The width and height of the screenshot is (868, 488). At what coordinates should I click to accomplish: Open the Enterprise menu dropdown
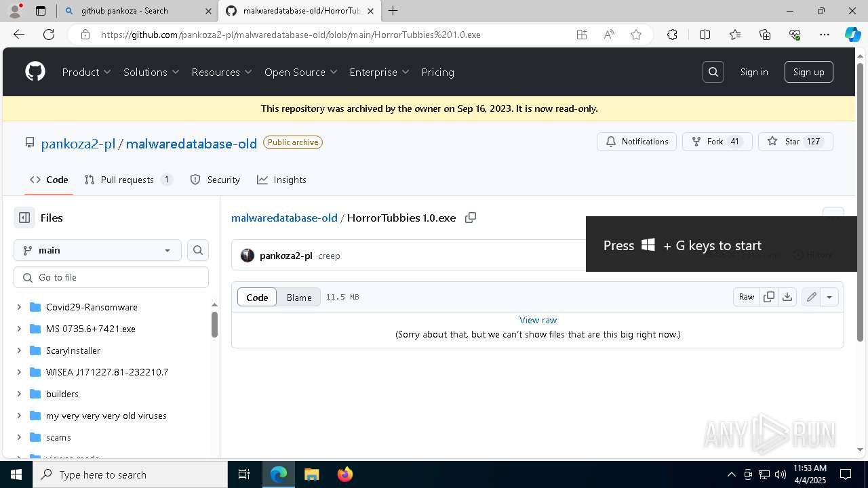tap(379, 72)
